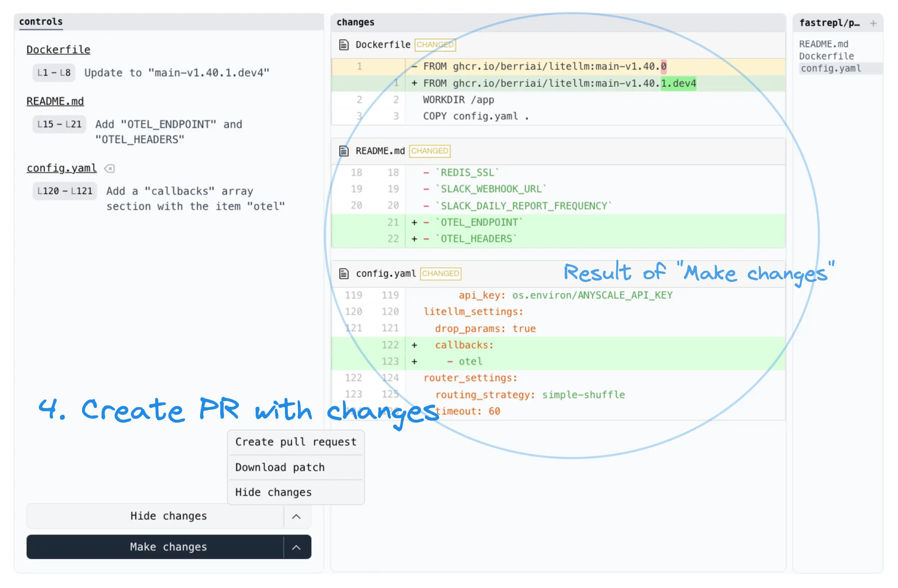Select Hide changes in the popup menu
Screen dimensions: 898x588
tap(273, 493)
